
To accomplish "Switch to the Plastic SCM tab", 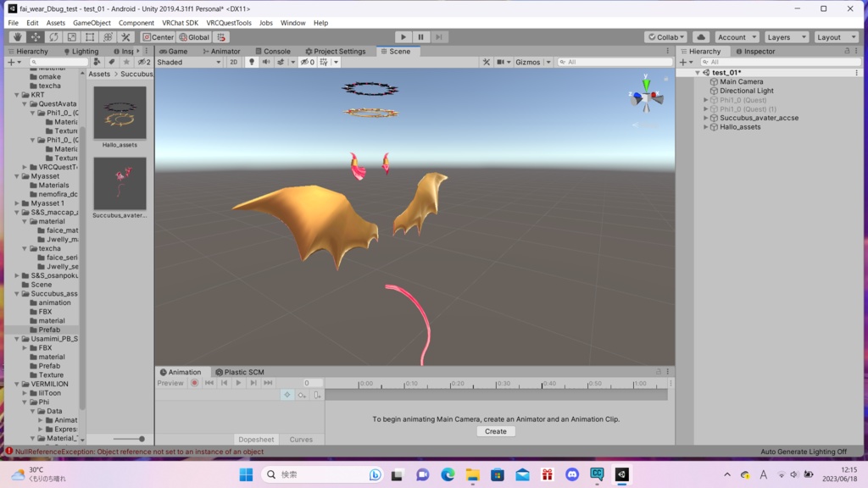I will click(x=242, y=371).
